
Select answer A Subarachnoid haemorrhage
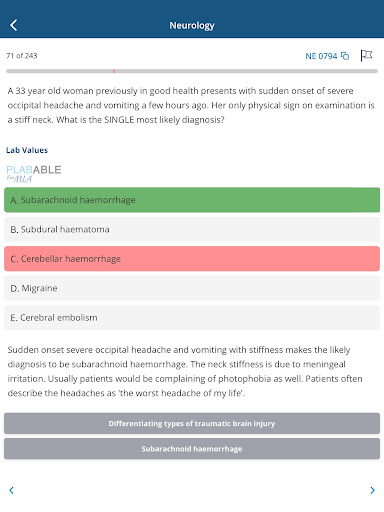click(x=192, y=200)
